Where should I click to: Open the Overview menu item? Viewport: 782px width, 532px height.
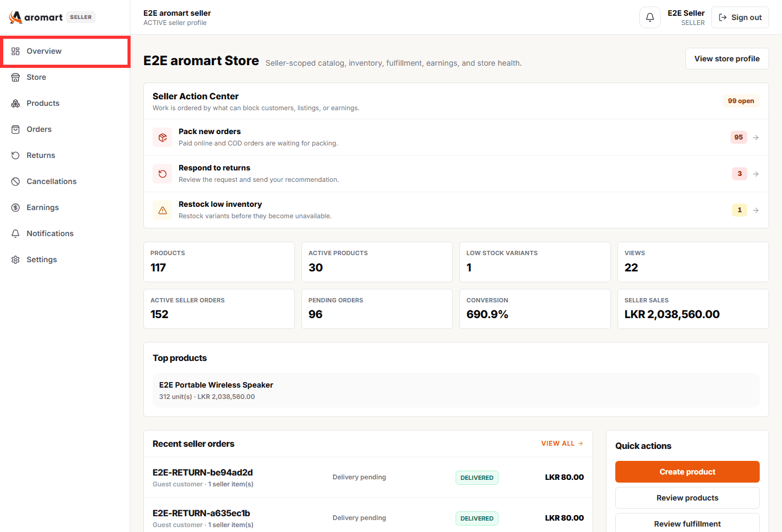tap(65, 51)
